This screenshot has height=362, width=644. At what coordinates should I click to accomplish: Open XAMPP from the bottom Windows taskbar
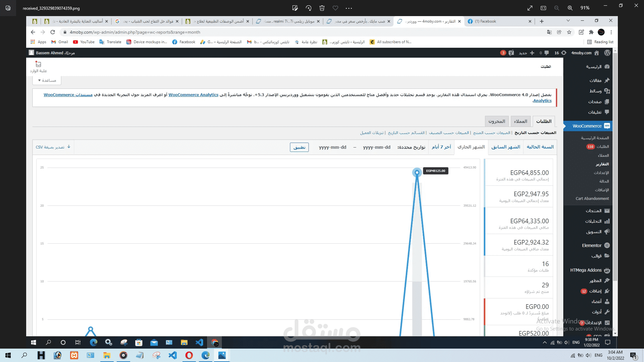74,355
